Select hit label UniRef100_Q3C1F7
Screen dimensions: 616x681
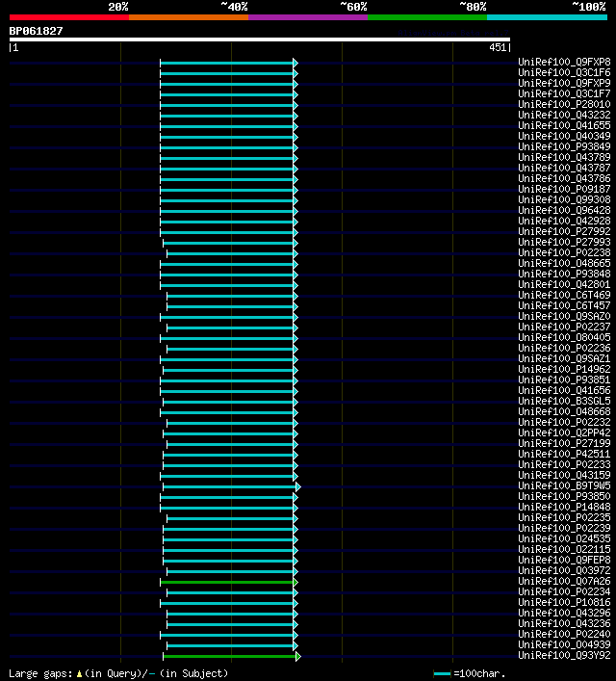tap(564, 93)
